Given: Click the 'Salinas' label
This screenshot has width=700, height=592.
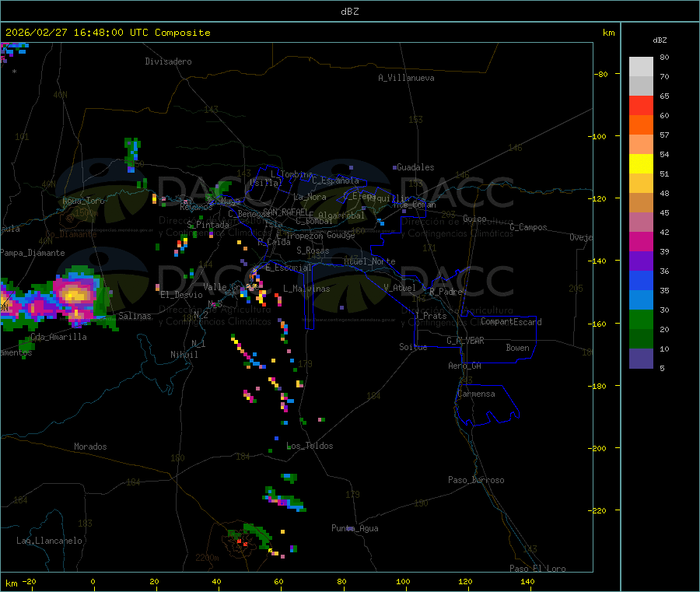Looking at the screenshot, I should pos(135,316).
